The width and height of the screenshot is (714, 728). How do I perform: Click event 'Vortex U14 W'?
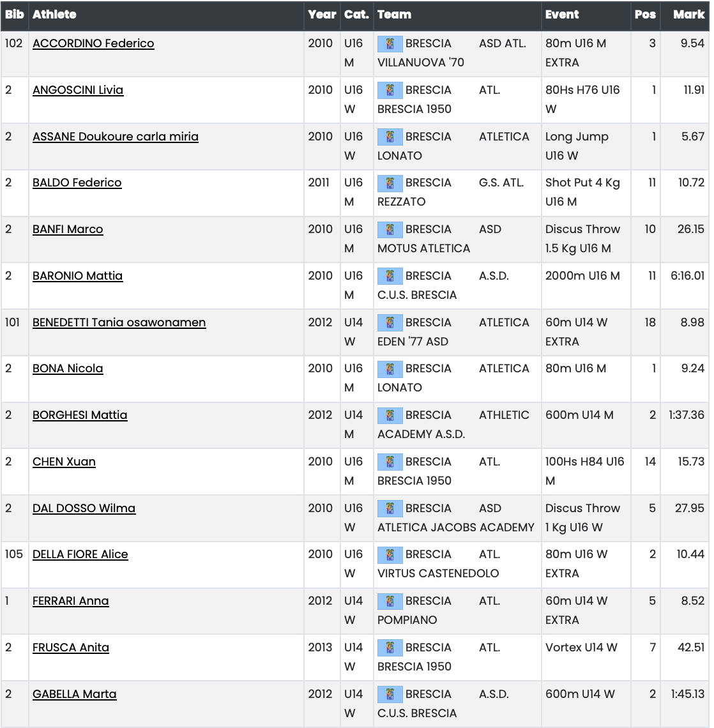581,647
